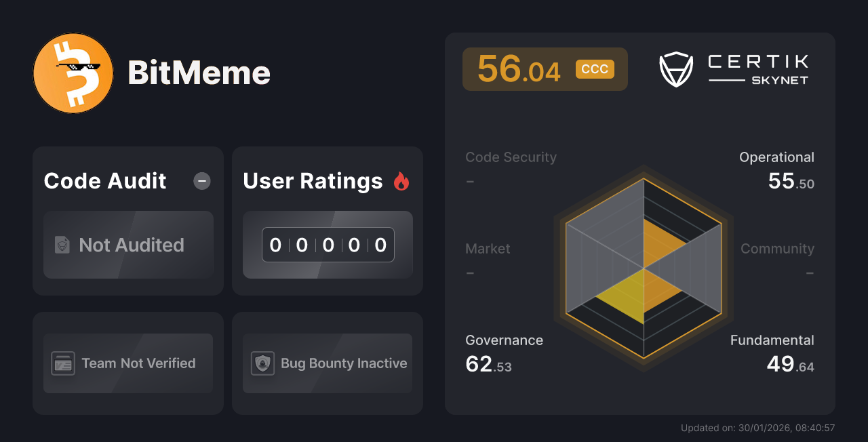The image size is (868, 442).
Task: Click the fire icon next to User Ratings
Action: click(401, 180)
